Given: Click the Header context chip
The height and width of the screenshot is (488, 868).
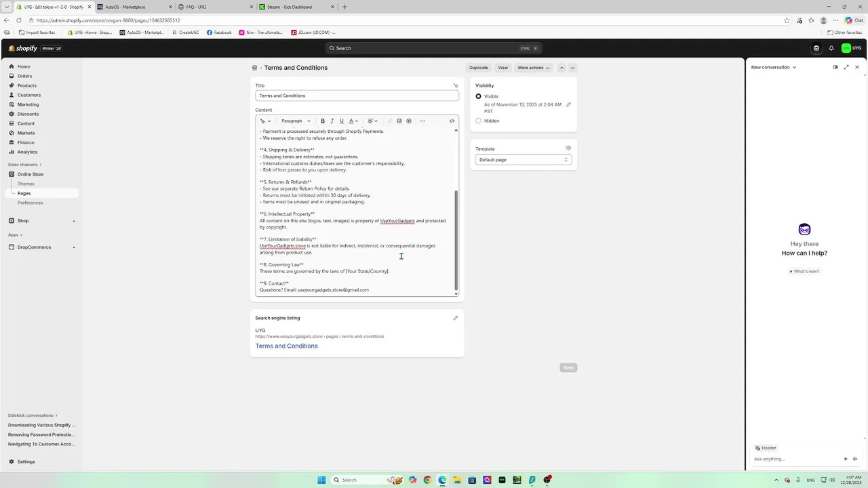Looking at the screenshot, I should [766, 448].
